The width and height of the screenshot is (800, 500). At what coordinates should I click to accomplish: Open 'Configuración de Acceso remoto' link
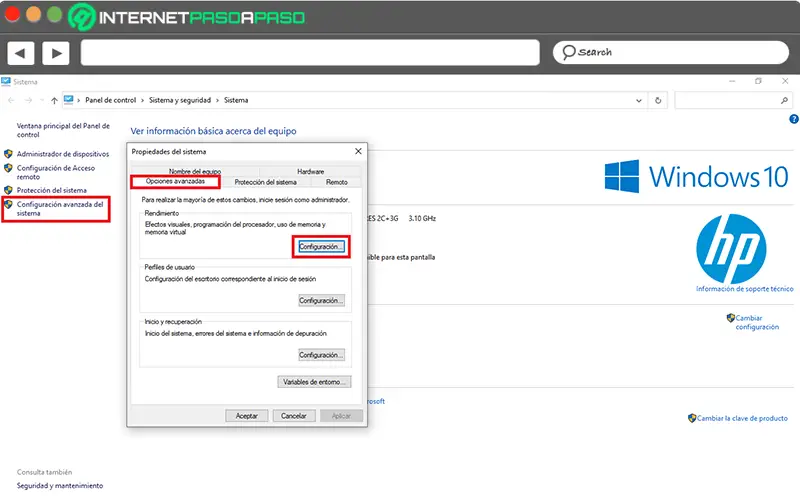point(56,172)
